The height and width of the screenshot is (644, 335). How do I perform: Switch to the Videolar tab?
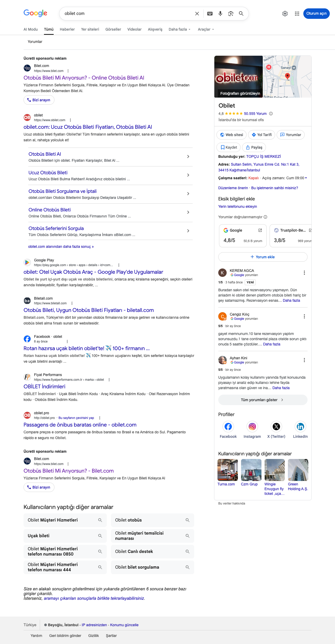point(135,29)
